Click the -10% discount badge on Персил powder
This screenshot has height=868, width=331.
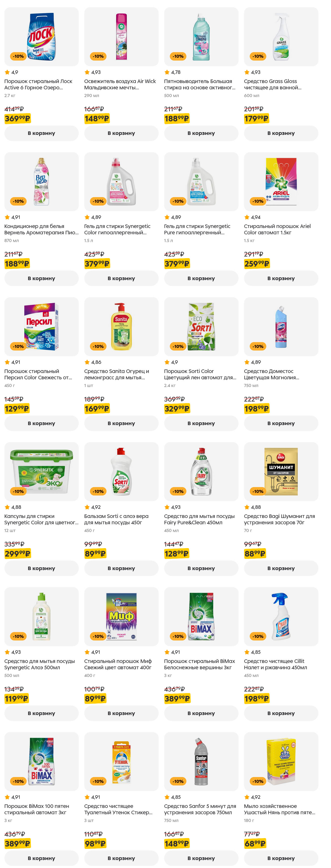(x=18, y=346)
